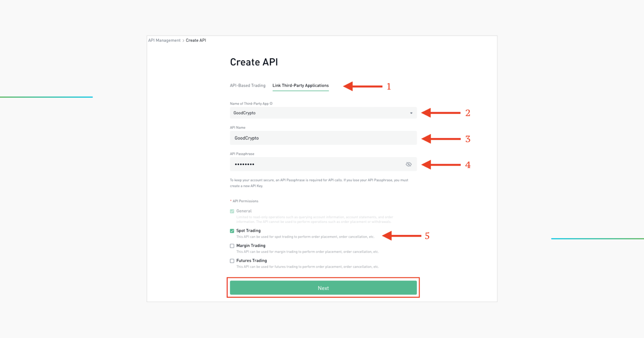Select the Link Third-Party Applications tab
The height and width of the screenshot is (338, 644).
(x=300, y=86)
